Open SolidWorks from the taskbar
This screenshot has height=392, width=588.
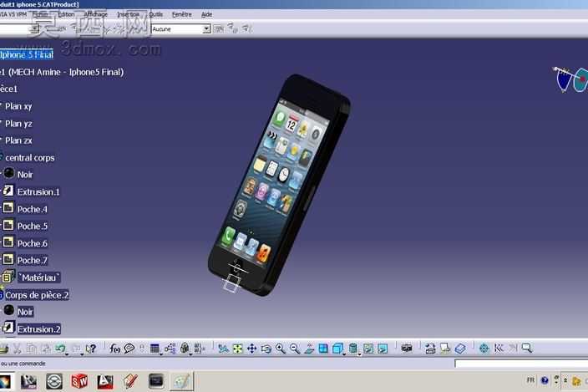79,381
